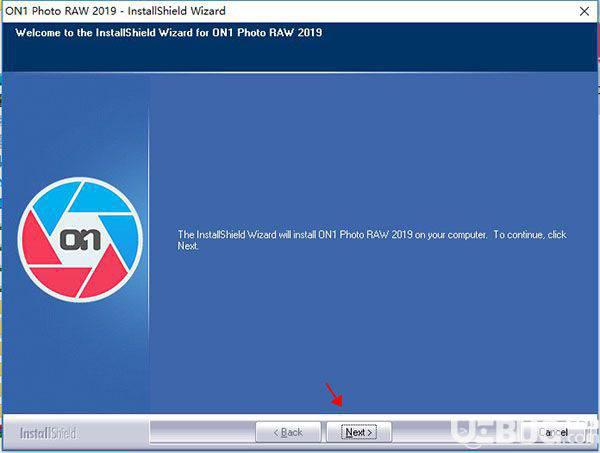
Task: Go back with the Back button
Action: (x=288, y=432)
